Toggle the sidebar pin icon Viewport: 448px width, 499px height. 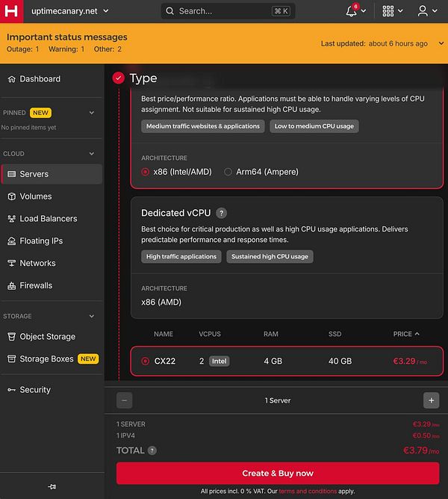tap(52, 486)
